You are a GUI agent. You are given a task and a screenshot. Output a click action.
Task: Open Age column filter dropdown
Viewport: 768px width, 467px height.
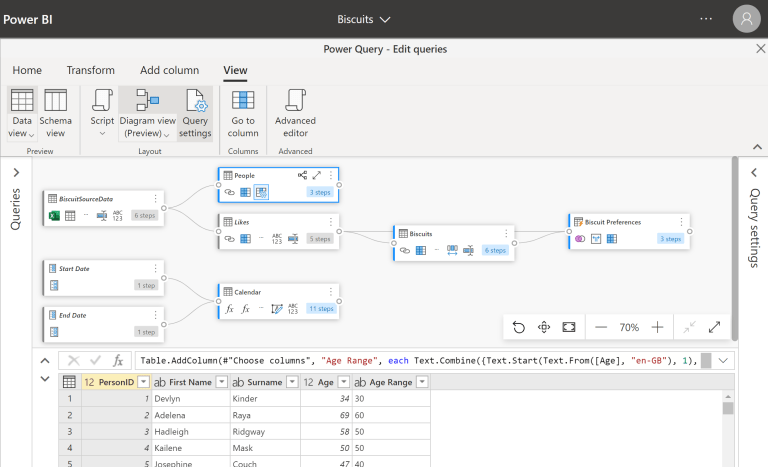(344, 382)
